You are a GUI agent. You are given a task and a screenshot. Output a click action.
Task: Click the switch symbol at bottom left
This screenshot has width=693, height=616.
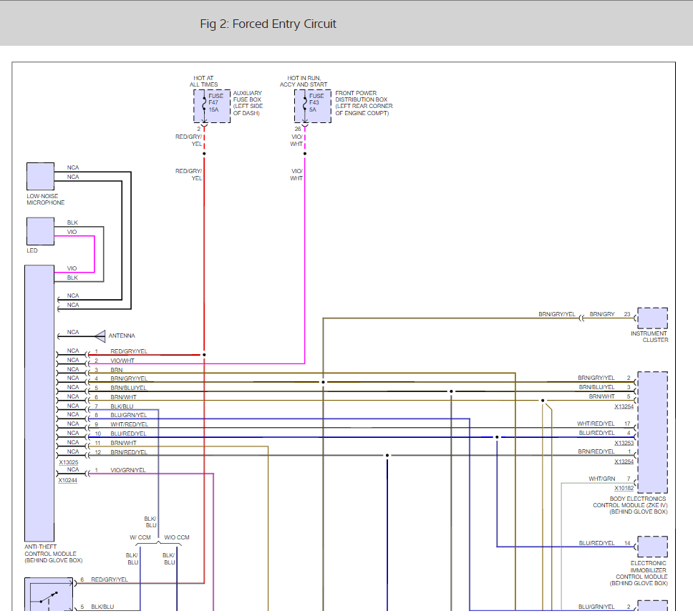pyautogui.click(x=48, y=597)
